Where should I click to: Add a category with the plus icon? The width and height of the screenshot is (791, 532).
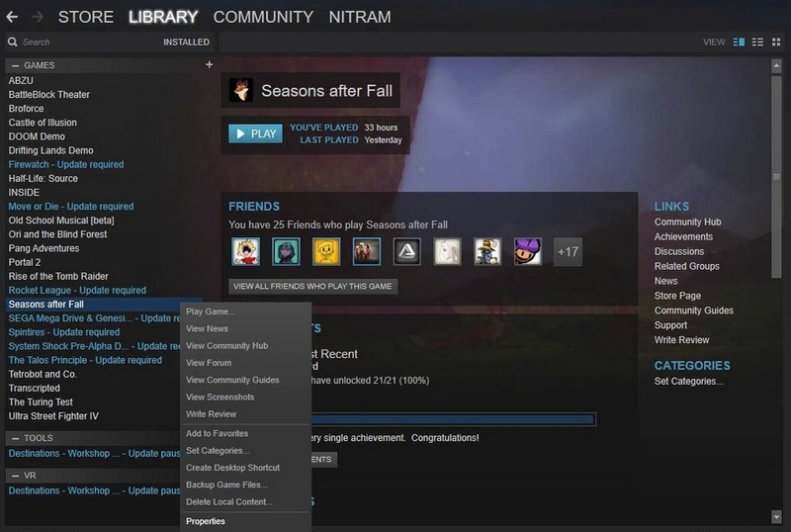pyautogui.click(x=209, y=64)
